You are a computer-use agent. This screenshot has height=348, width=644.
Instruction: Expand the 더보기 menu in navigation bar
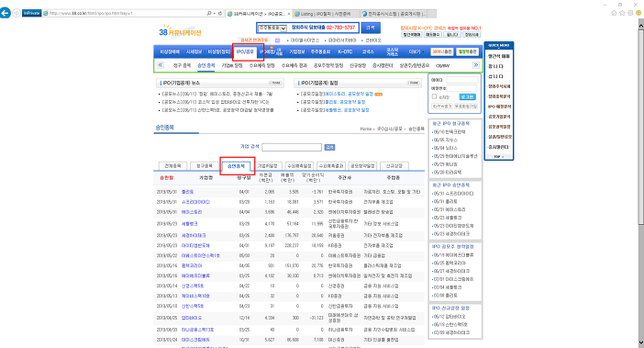(416, 51)
